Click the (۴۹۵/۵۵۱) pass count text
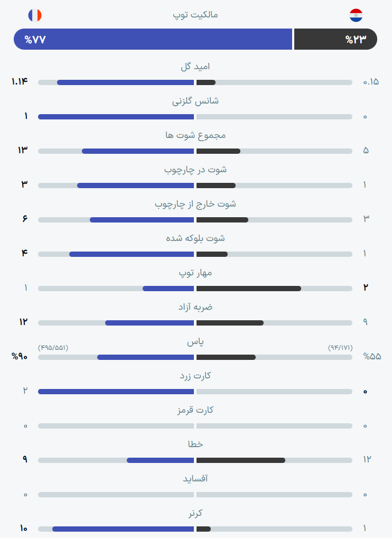392x538 pixels. (53, 348)
